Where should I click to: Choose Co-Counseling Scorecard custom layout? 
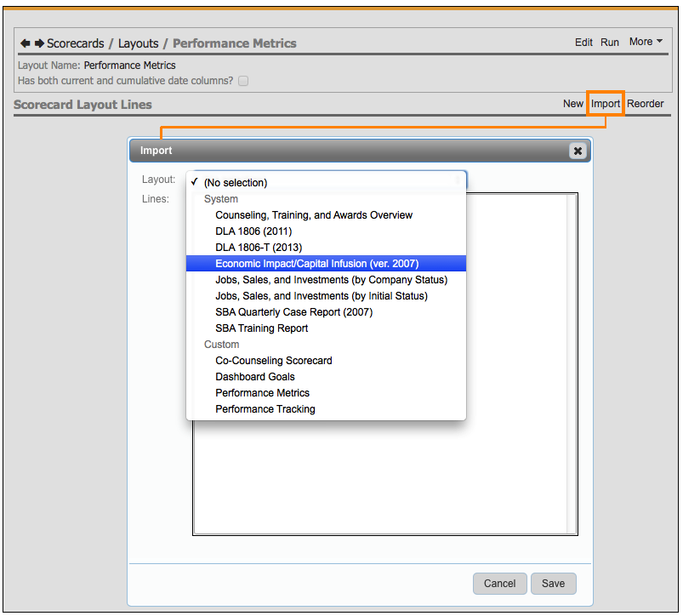coord(273,361)
